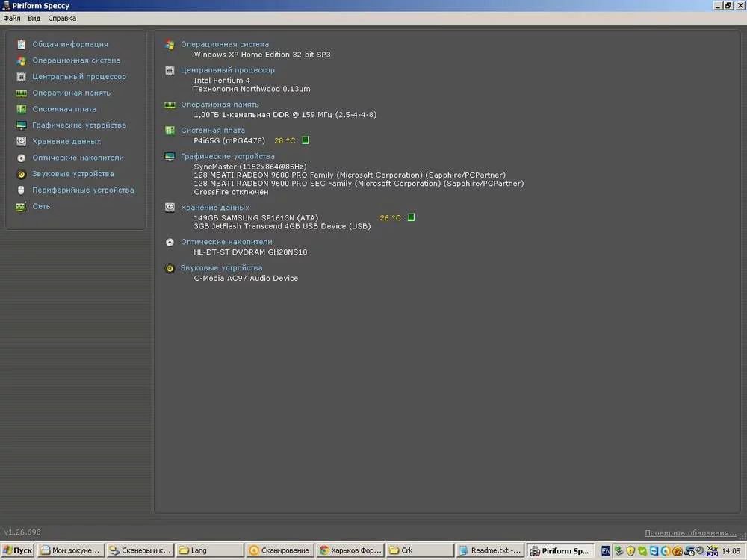The height and width of the screenshot is (560, 747).
Task: Click the hard drive icon in sidebar
Action: [21, 141]
